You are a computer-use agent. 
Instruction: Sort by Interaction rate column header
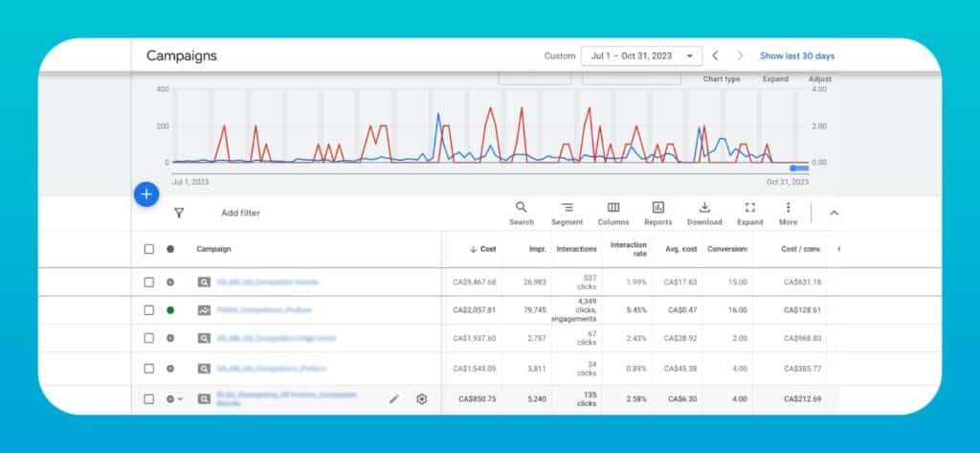[628, 249]
